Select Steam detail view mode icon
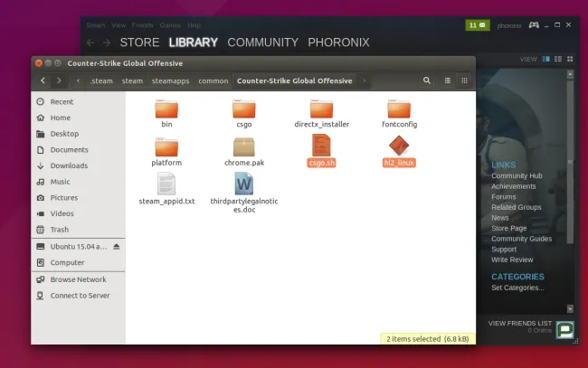The height and width of the screenshot is (368, 588). click(546, 59)
